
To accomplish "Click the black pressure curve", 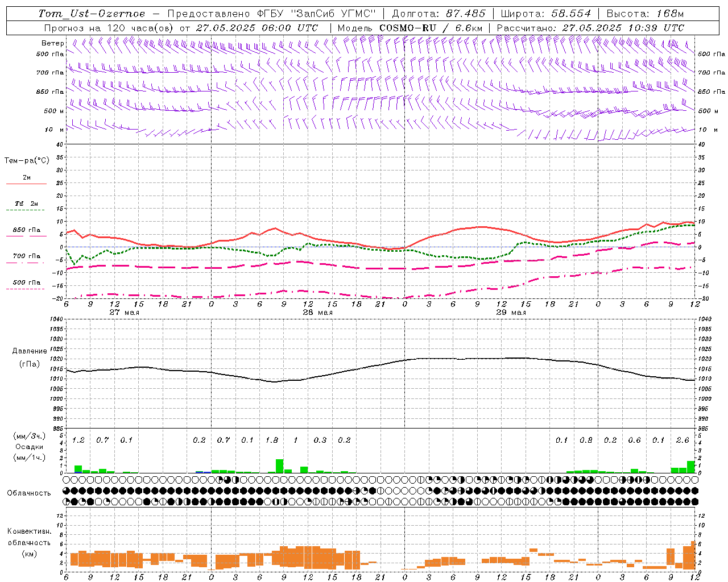I will point(380,365).
